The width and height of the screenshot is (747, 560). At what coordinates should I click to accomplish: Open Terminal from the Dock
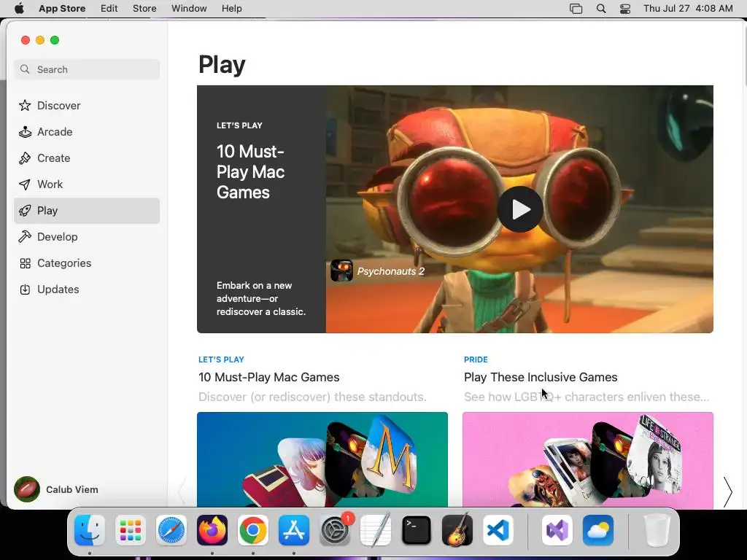417,530
